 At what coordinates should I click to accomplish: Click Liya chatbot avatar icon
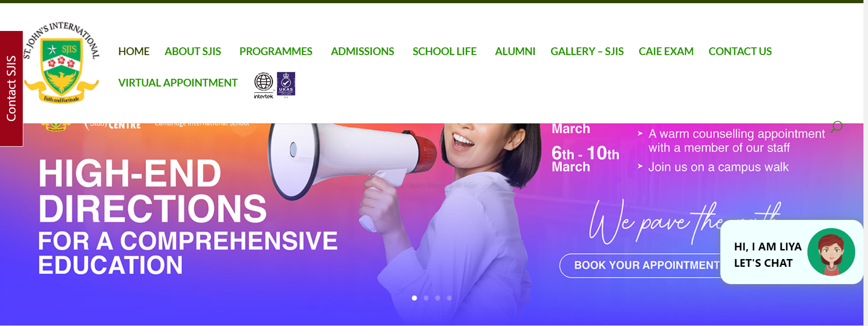[x=831, y=252]
